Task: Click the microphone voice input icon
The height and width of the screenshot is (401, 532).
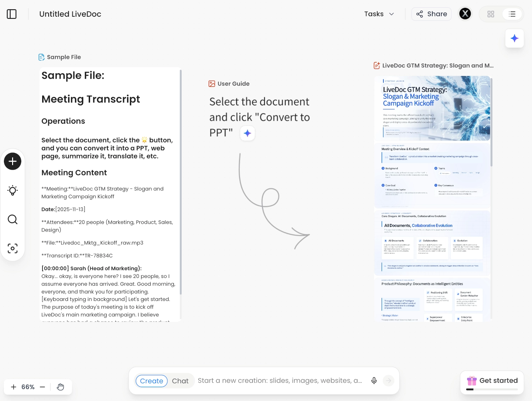Action: coord(374,380)
